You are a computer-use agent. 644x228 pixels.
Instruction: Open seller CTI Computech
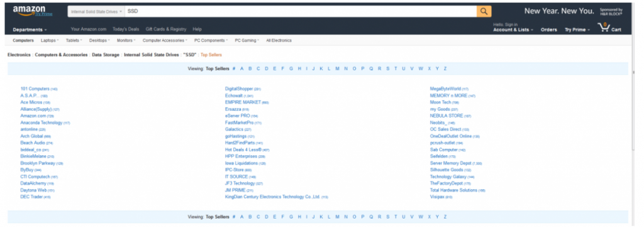(x=35, y=176)
